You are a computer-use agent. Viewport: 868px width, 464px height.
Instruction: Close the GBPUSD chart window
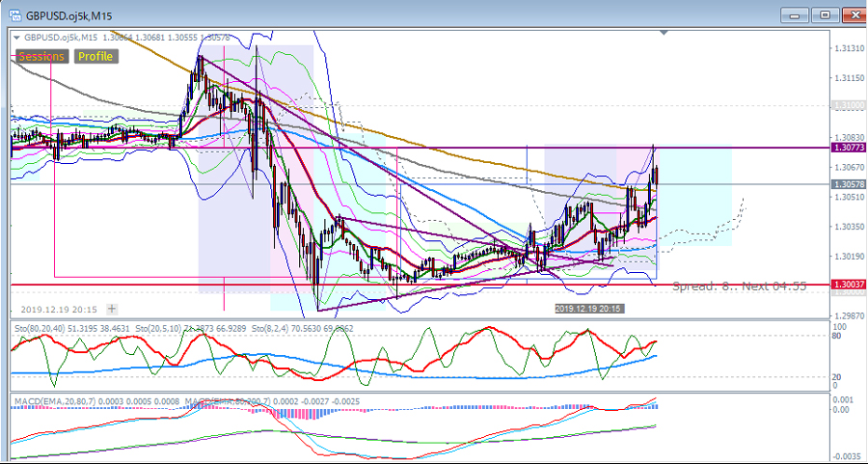852,14
